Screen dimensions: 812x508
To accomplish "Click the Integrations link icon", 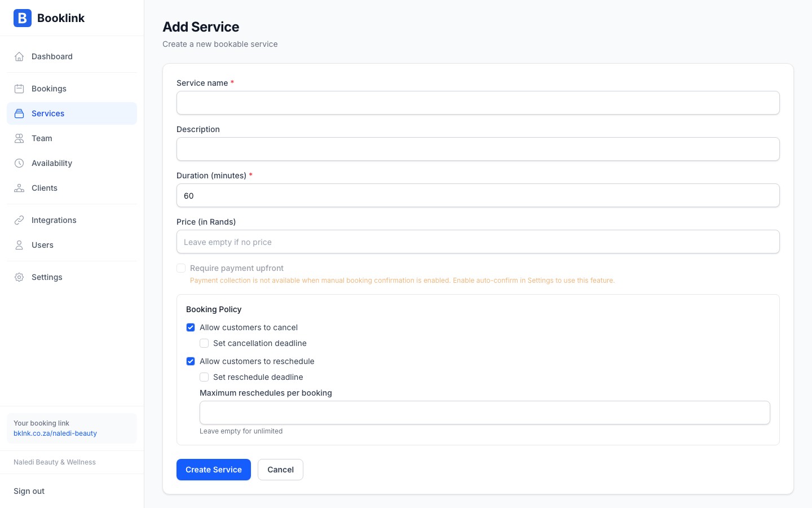I will coord(19,220).
